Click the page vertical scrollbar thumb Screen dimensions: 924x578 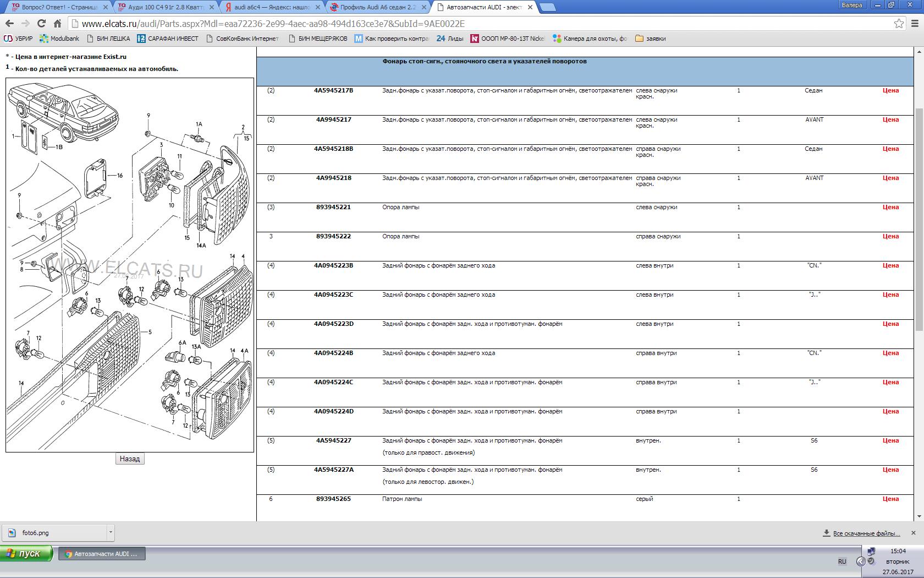919,220
